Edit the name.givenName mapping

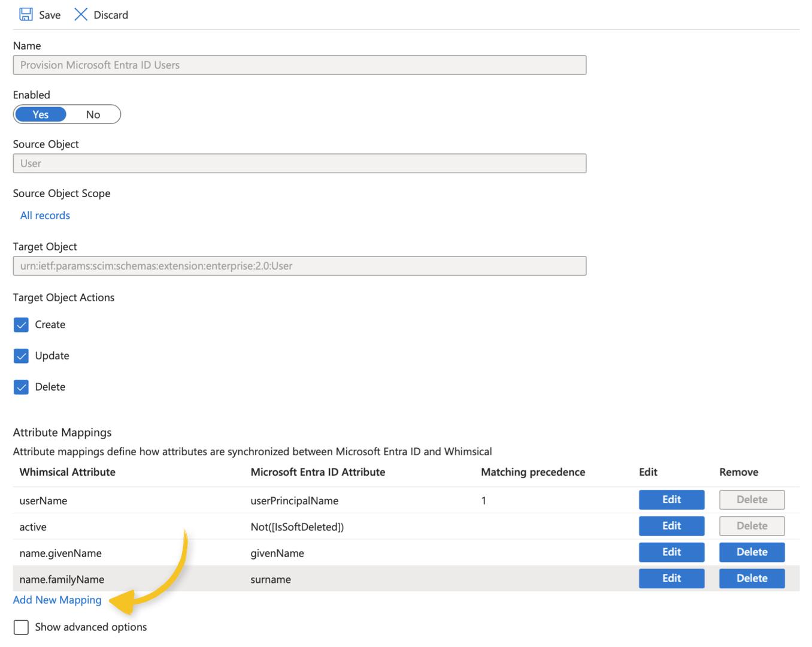(x=671, y=552)
